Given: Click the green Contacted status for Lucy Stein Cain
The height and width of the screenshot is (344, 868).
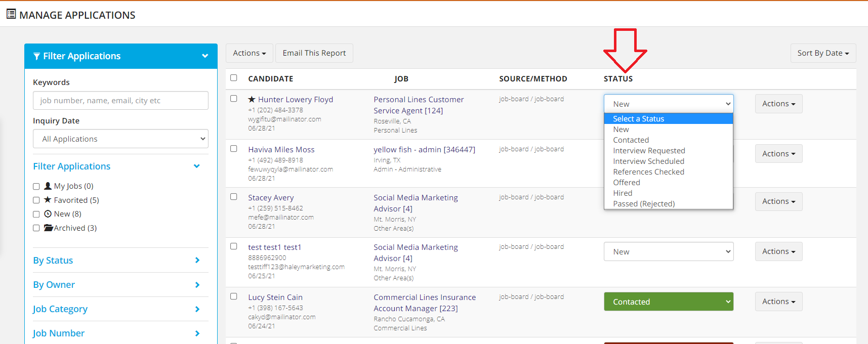Looking at the screenshot, I should pos(668,302).
